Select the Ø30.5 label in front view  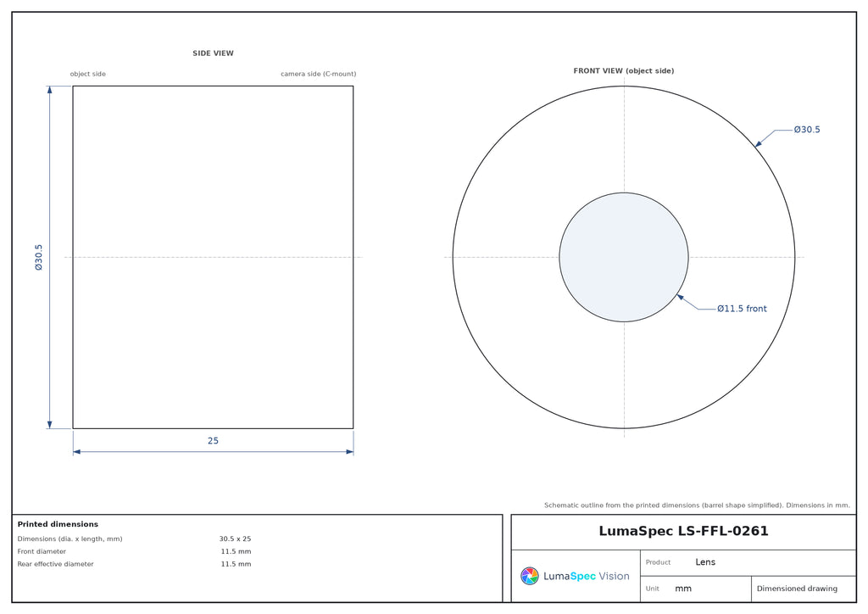click(807, 130)
